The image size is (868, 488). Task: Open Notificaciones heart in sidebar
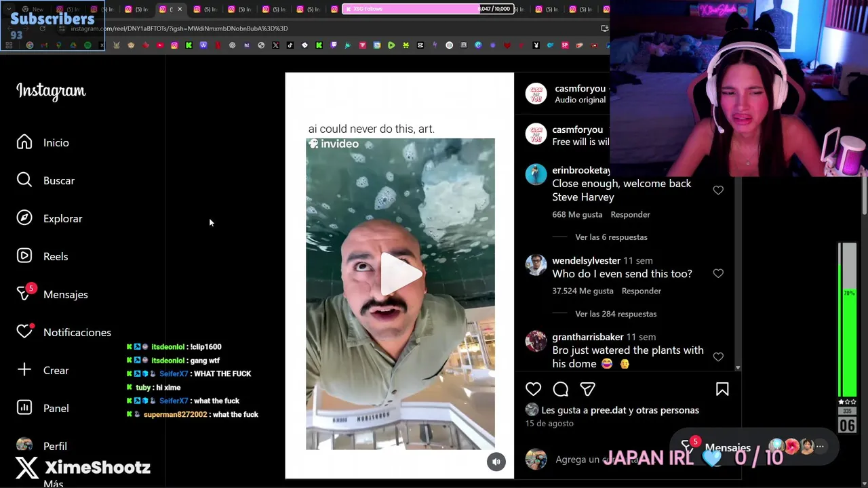tap(64, 332)
